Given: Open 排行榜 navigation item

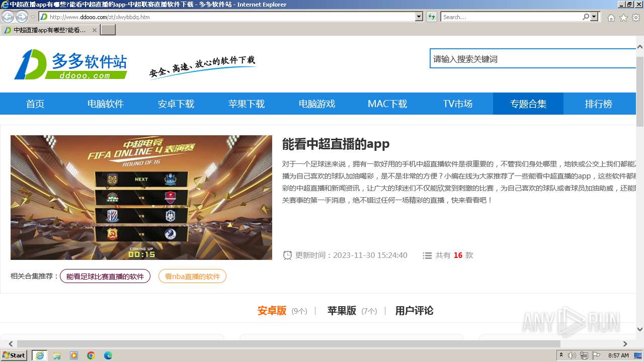Looking at the screenshot, I should click(599, 104).
